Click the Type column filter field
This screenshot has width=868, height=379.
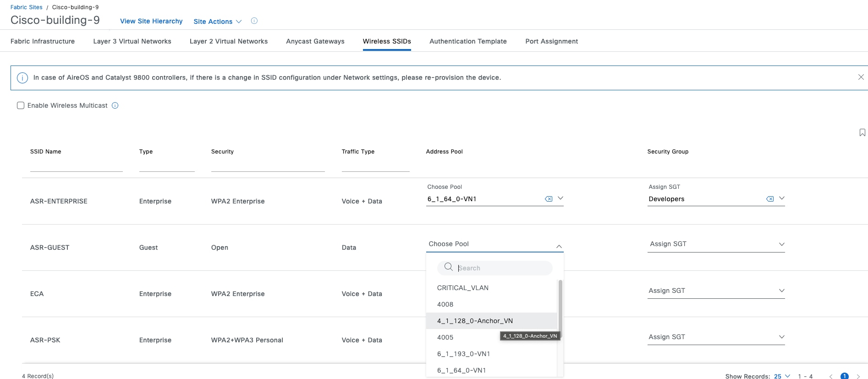pyautogui.click(x=167, y=166)
